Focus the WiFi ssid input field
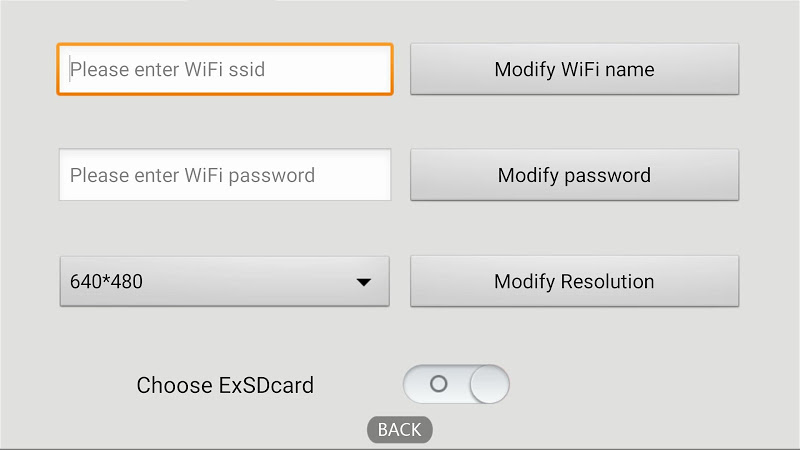The width and height of the screenshot is (800, 450). pos(225,70)
